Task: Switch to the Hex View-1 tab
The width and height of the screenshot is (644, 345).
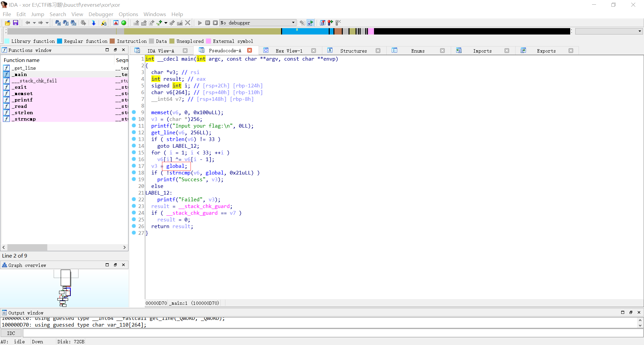Action: click(289, 51)
